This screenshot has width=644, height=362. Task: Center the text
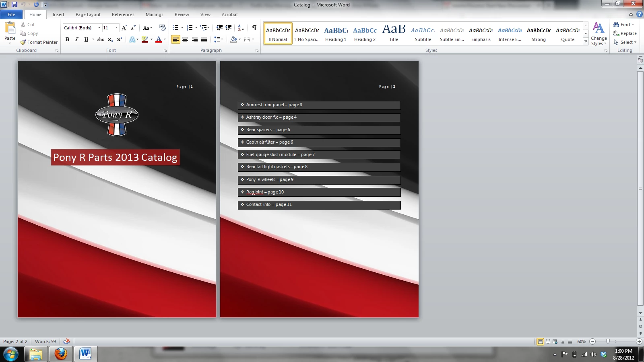click(185, 39)
